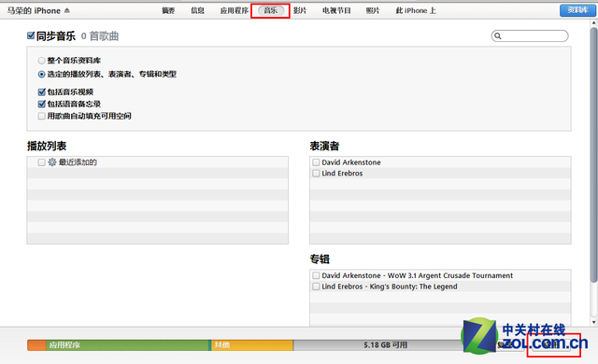Click the scrollbar down arrow
Image resolution: width=598 pixels, height=364 pixels.
(594, 322)
